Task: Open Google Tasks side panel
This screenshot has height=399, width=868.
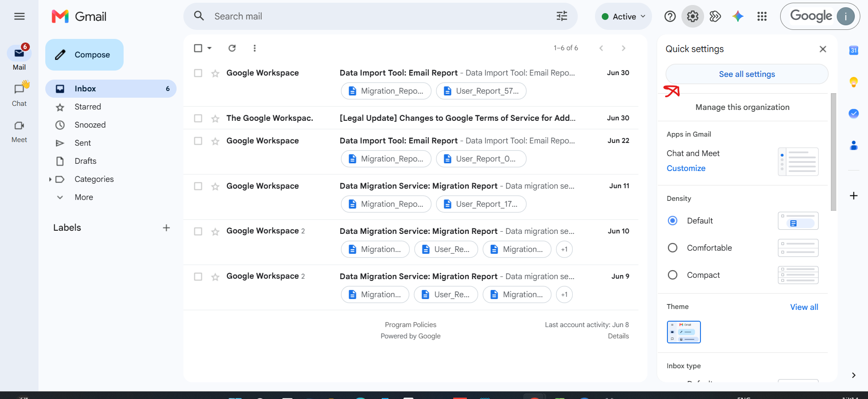Action: coord(854,114)
